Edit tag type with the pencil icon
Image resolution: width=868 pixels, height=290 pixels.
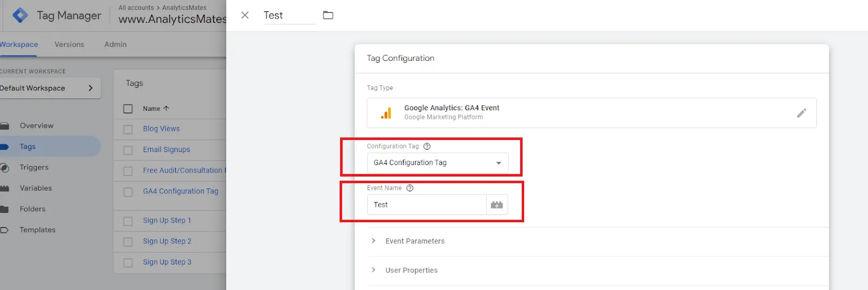tap(801, 113)
